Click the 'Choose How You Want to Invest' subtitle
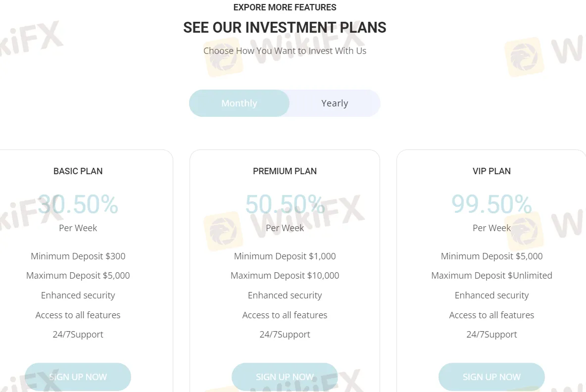The height and width of the screenshot is (392, 586). coord(285,50)
